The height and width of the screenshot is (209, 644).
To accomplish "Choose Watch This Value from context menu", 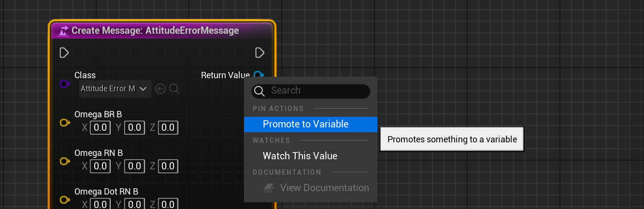I will pos(300,156).
